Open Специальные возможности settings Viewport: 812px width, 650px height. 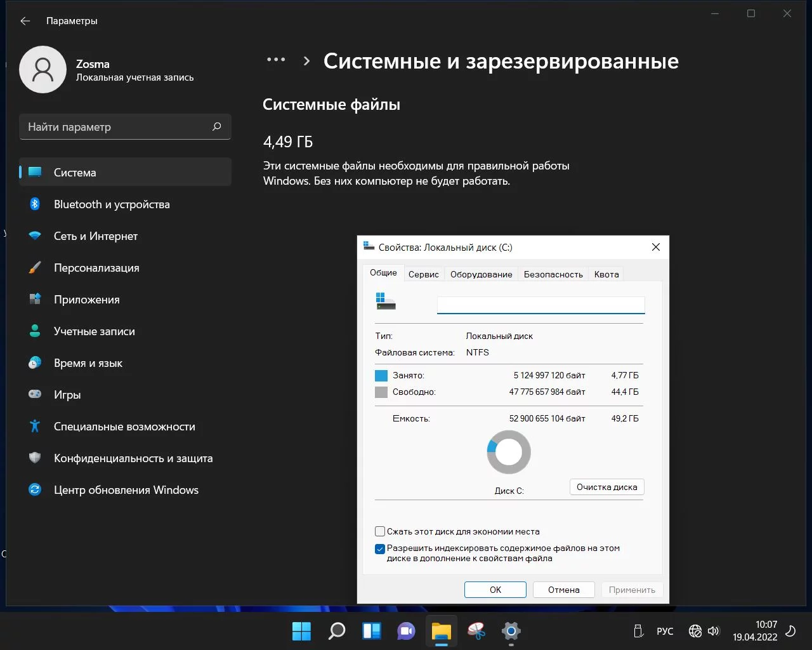click(125, 426)
